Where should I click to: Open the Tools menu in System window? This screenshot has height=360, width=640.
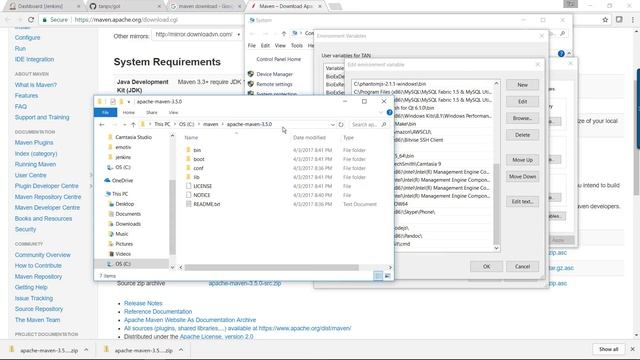[297, 46]
